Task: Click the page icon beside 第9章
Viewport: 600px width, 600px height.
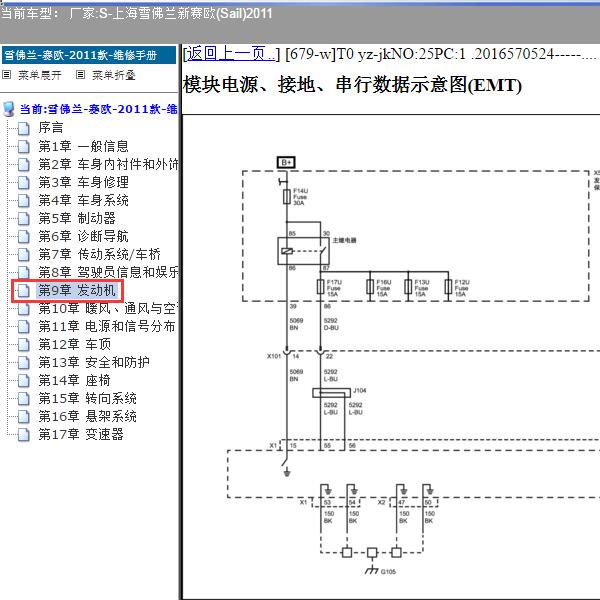Action: pyautogui.click(x=23, y=291)
